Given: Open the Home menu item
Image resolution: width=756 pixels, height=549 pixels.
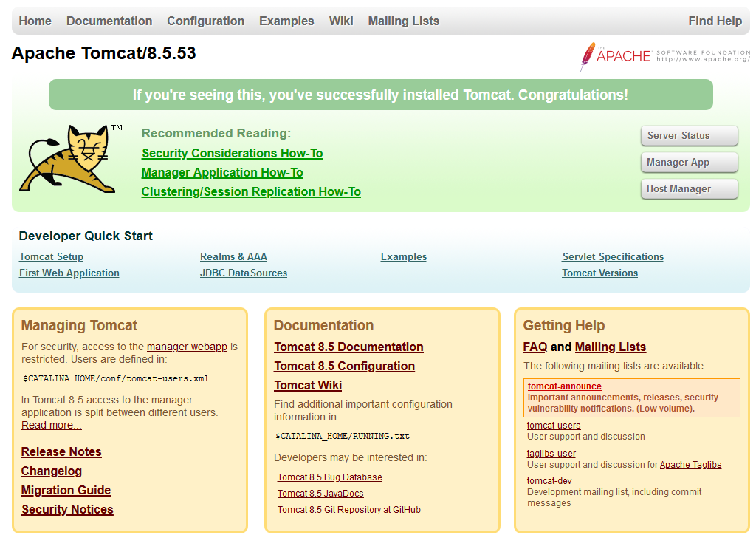Looking at the screenshot, I should pyautogui.click(x=35, y=21).
